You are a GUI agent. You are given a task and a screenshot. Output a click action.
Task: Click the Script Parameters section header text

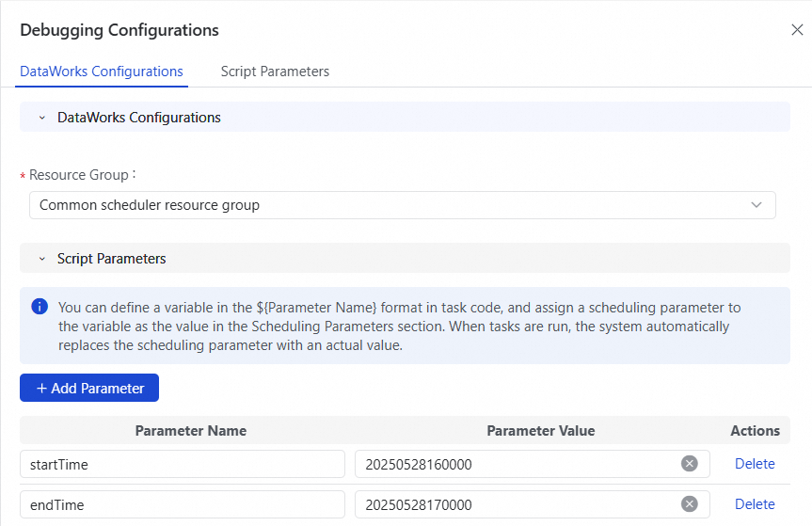click(111, 259)
